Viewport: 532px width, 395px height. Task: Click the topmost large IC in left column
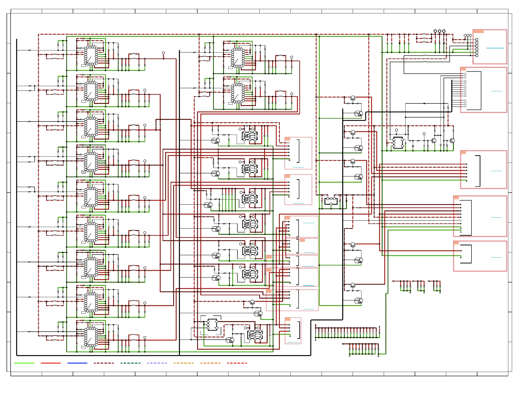(x=91, y=55)
